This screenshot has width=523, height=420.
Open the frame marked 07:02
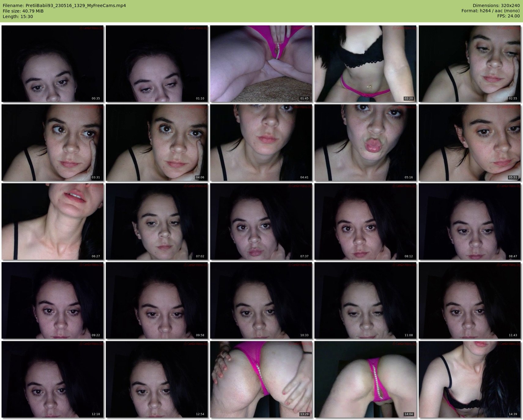tap(157, 221)
